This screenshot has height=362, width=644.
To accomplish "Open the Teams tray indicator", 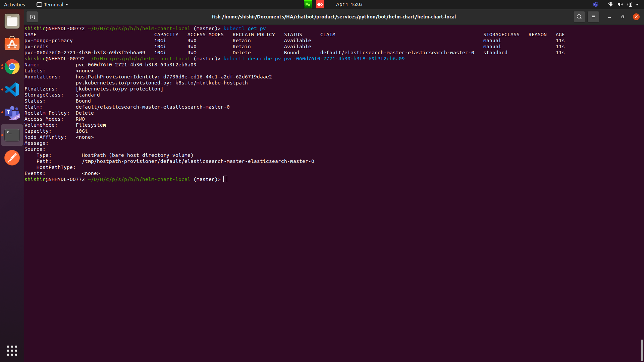I will [595, 4].
